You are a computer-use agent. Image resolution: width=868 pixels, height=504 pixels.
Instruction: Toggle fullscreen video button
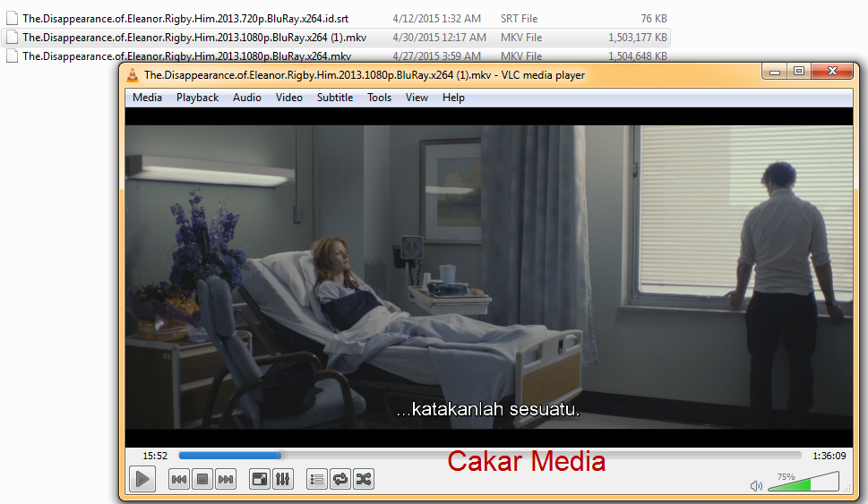(259, 479)
